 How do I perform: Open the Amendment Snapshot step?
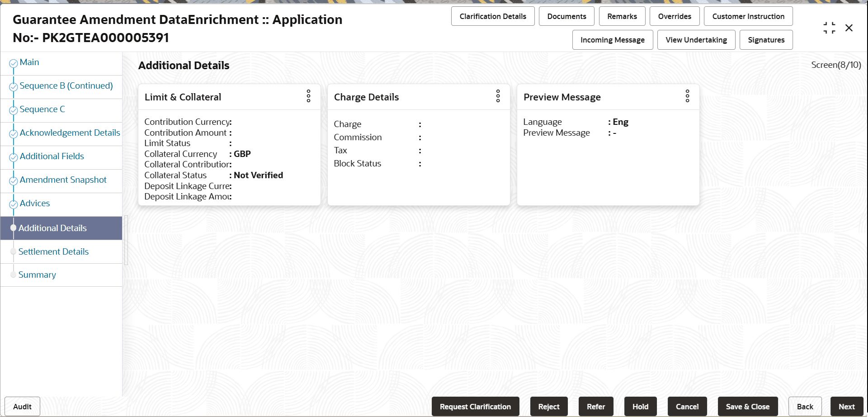(63, 180)
